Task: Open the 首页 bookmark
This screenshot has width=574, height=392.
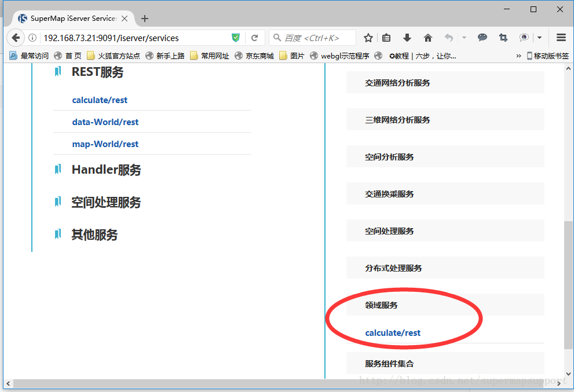Action: (68, 56)
